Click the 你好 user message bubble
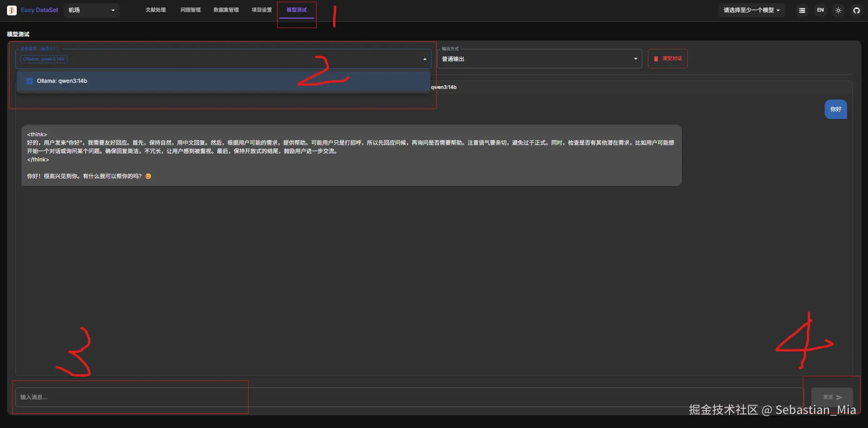 (x=836, y=109)
